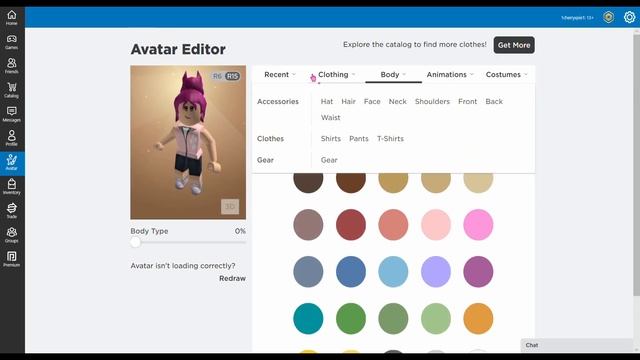
Task: Click the Body Type slider handle
Action: click(x=136, y=242)
